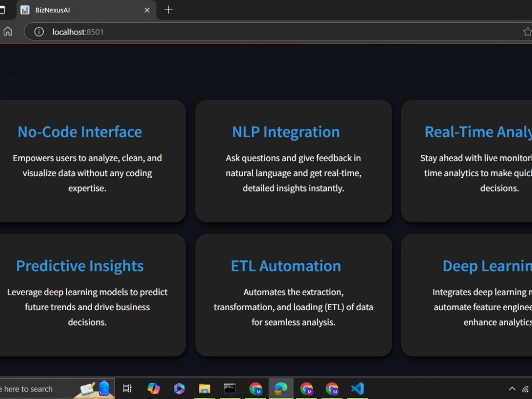Click the tab actions icon left of BizNexusAI tab
This screenshot has width=532, height=399.
pos(2,10)
